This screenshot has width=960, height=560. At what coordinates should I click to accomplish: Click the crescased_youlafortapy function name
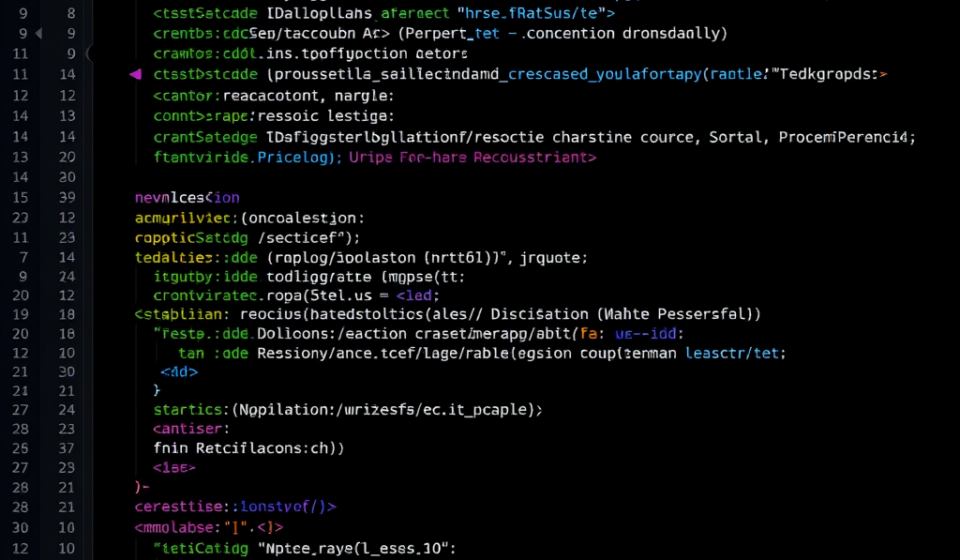pyautogui.click(x=604, y=74)
